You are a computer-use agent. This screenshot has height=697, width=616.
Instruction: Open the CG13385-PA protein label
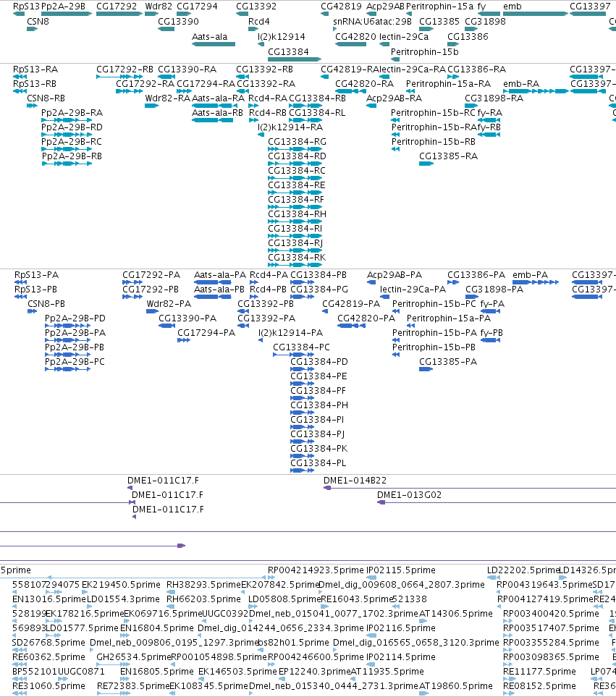pos(448,362)
